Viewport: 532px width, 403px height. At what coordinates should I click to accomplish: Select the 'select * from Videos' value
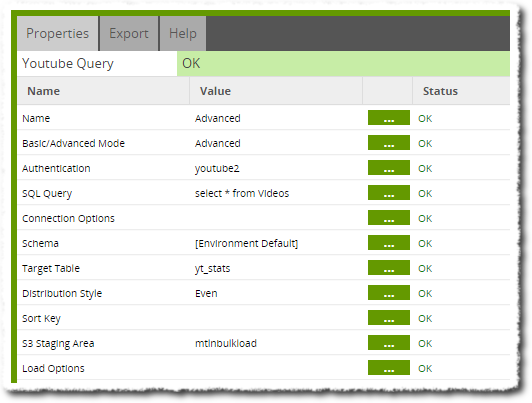242,193
